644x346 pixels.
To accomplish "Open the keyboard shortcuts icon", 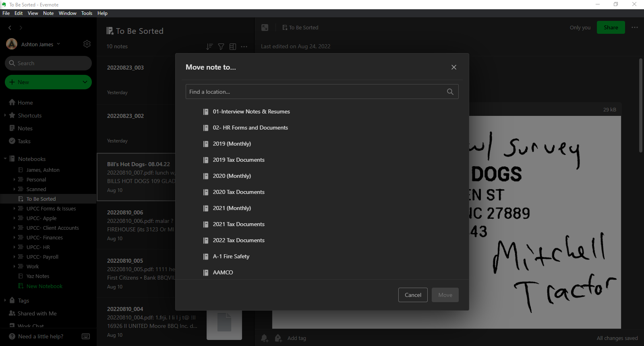I will tap(86, 336).
